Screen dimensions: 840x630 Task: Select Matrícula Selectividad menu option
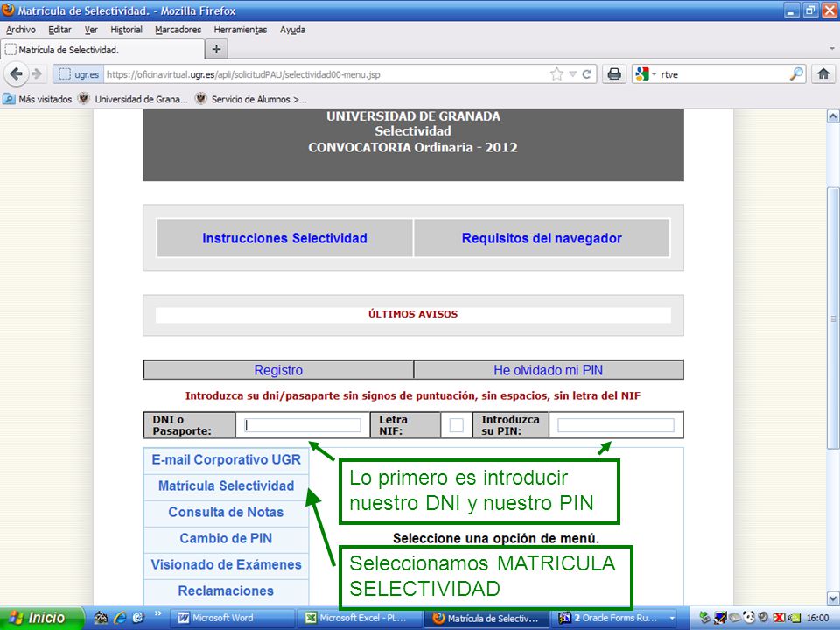226,486
